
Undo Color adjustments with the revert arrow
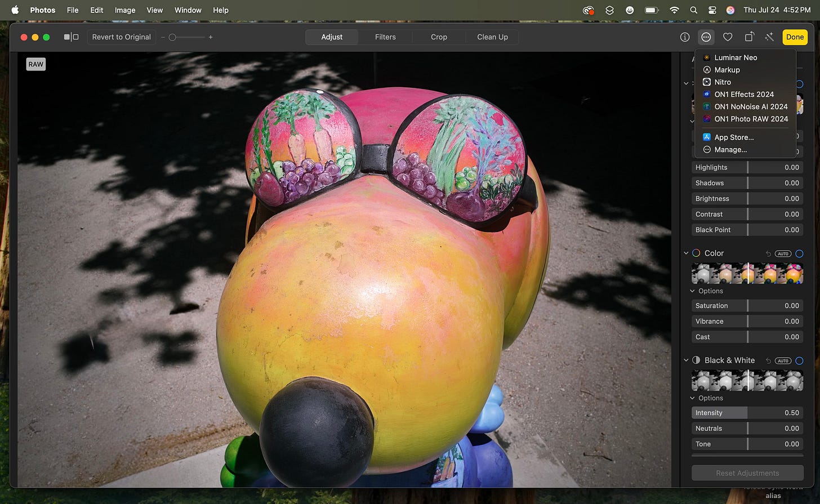pyautogui.click(x=768, y=254)
